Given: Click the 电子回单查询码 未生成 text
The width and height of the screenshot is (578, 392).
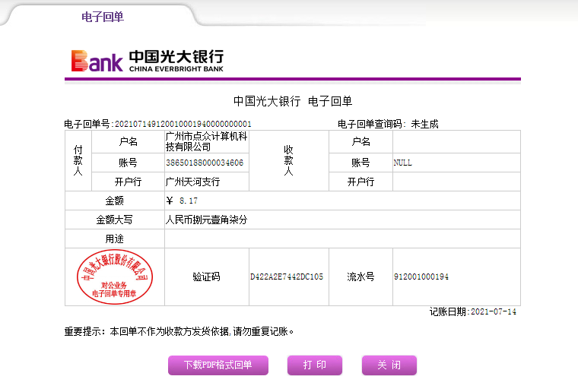Looking at the screenshot, I should [x=388, y=124].
